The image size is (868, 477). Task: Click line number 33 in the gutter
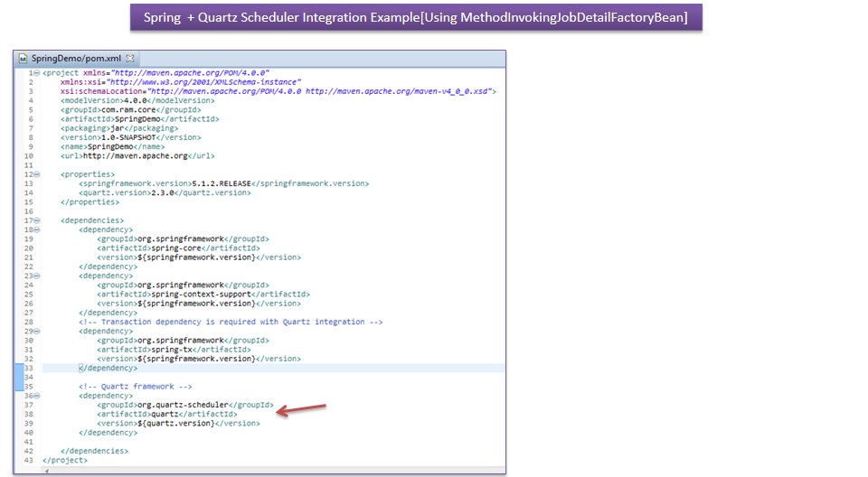click(29, 368)
